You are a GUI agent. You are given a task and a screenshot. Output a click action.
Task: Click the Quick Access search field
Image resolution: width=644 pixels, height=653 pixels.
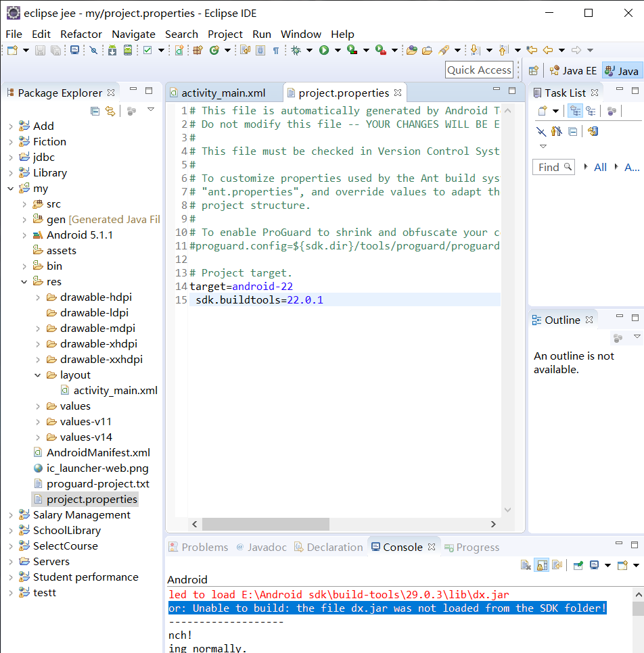click(480, 70)
